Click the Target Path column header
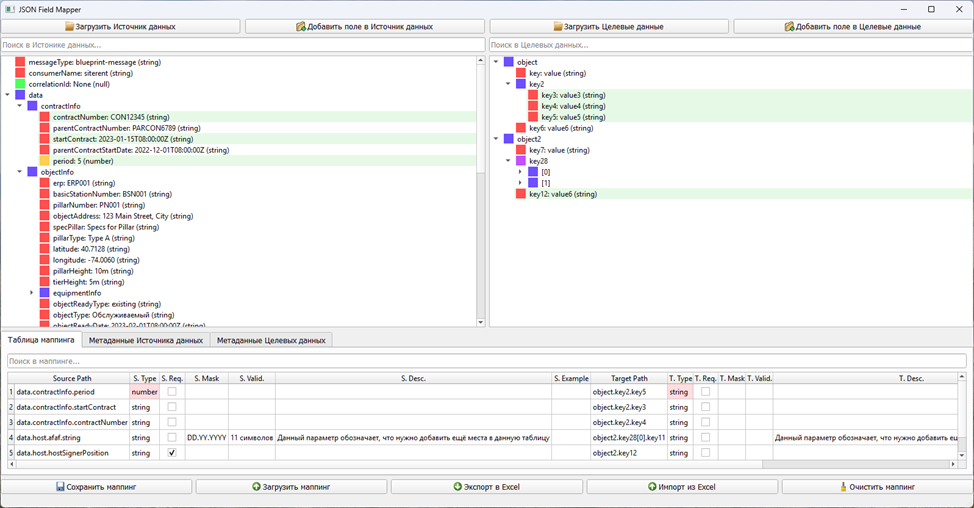The width and height of the screenshot is (974, 508). 629,378
